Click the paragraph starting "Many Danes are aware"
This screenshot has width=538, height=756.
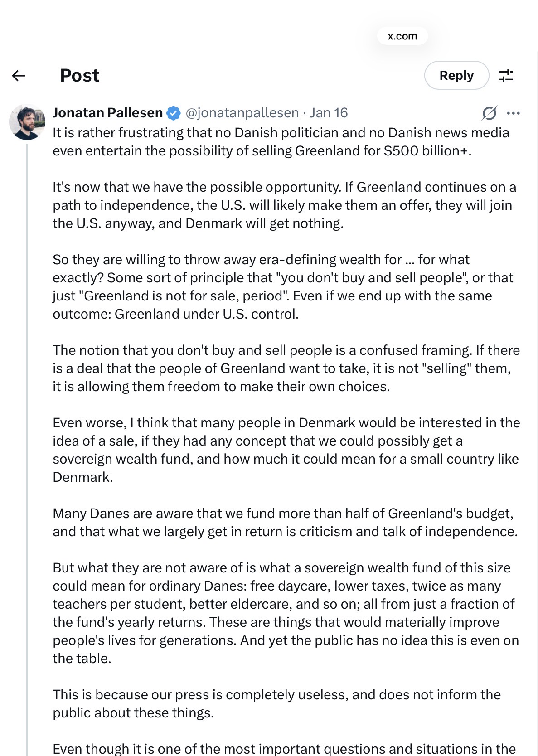tap(285, 522)
